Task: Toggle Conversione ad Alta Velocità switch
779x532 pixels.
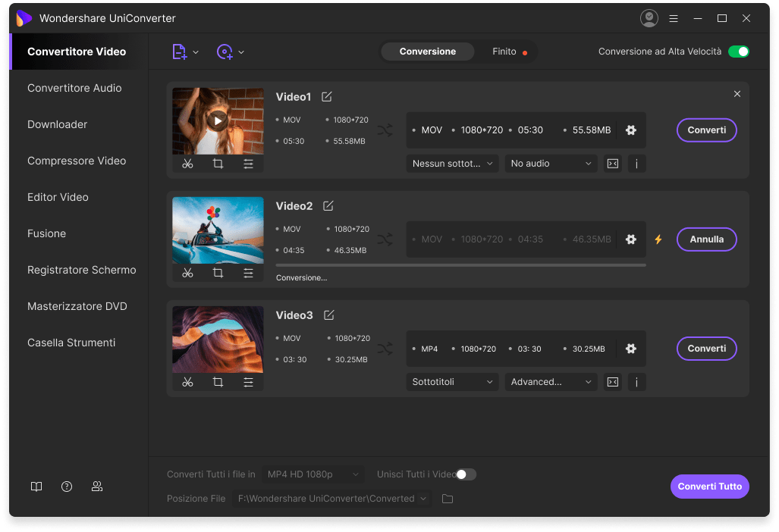Action: point(738,52)
